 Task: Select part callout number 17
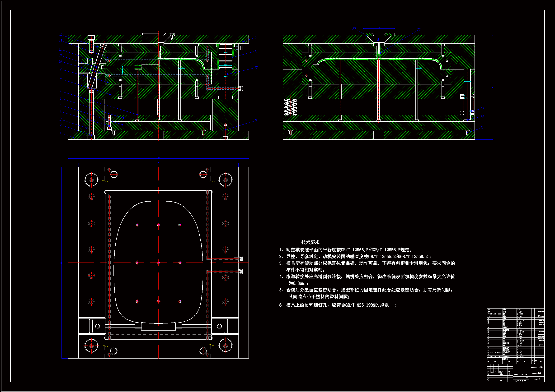pos(256,68)
